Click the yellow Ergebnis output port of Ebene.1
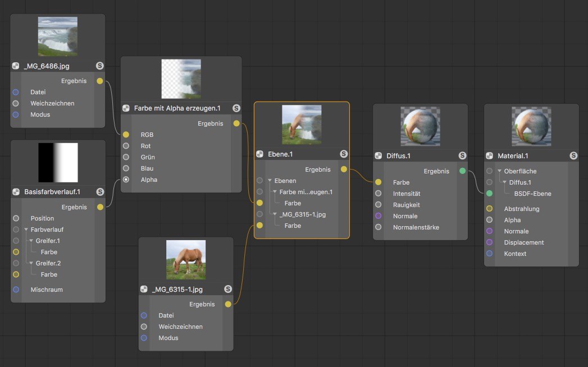Viewport: 588px width, 367px height. pos(344,169)
